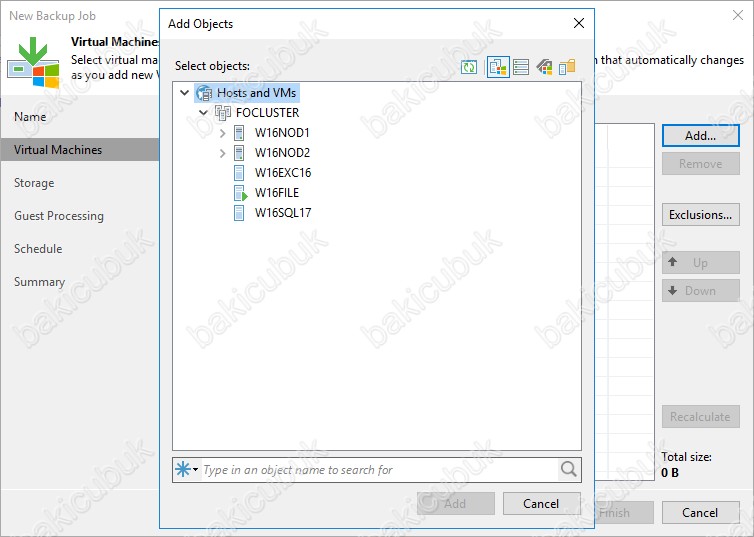Select the W16FILE virtual machine
Image resolution: width=754 pixels, height=537 pixels.
(276, 193)
